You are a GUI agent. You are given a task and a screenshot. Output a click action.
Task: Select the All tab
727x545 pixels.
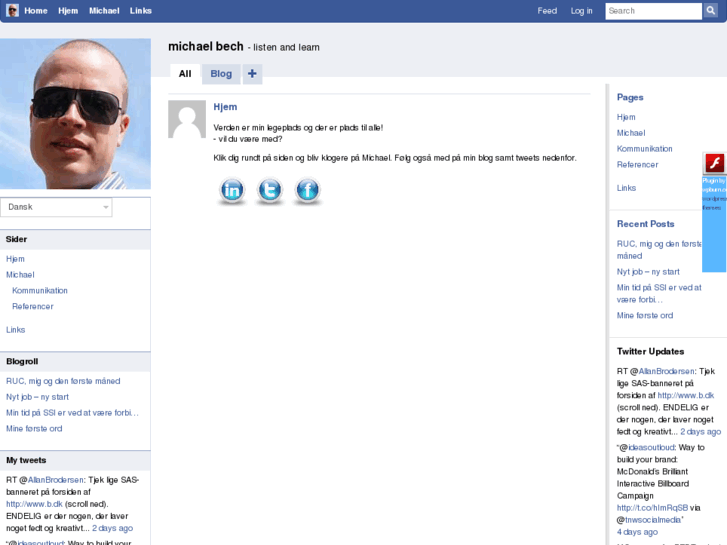(185, 74)
